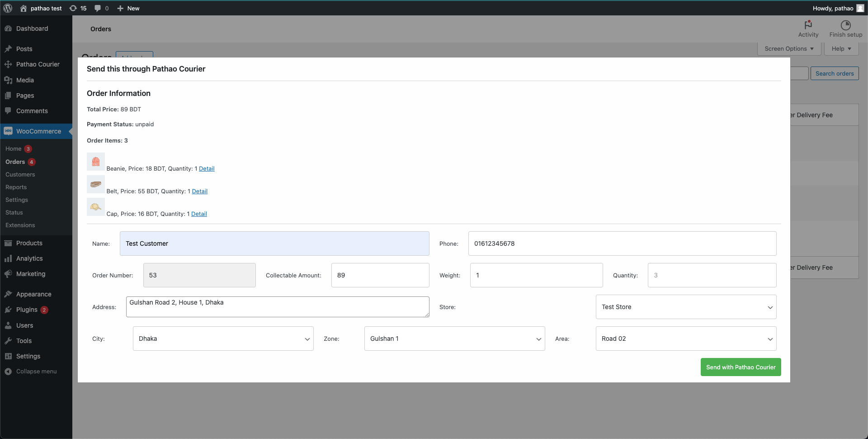This screenshot has height=439, width=868.
Task: Open the Reports submenu item
Action: tap(16, 187)
